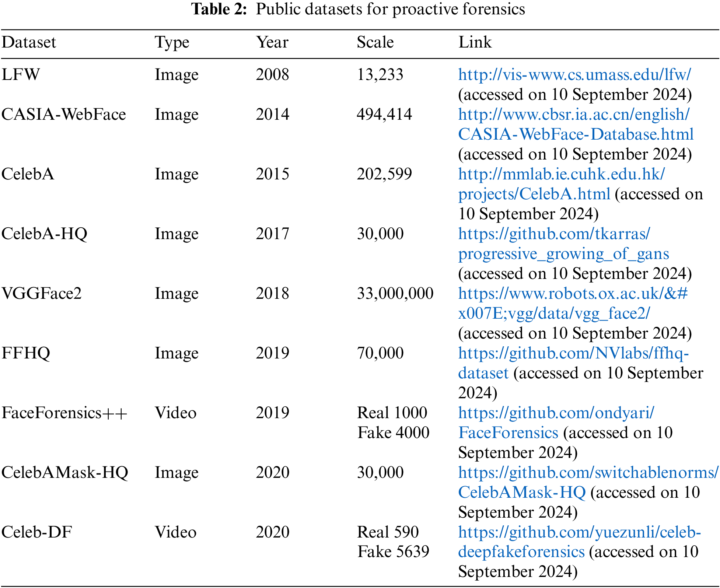
Task: Select the Celeb-DF dataset name
Action: pyautogui.click(x=37, y=532)
